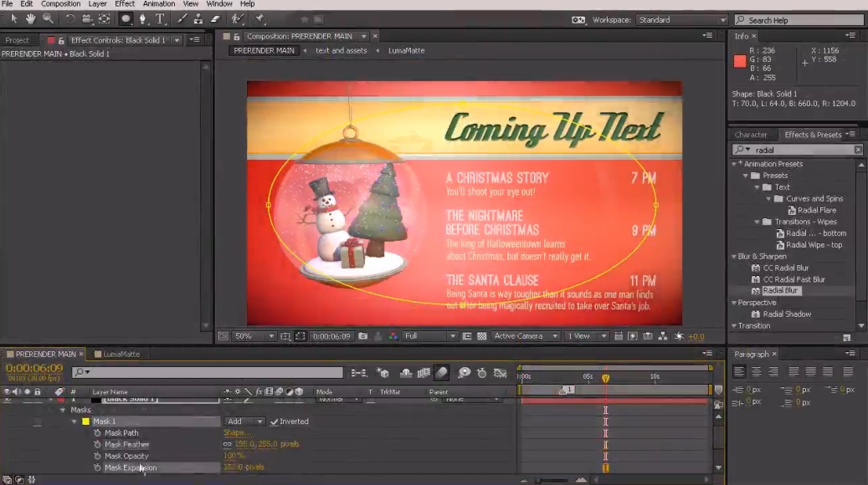Select the Pen tool
The width and height of the screenshot is (868, 485).
[143, 19]
